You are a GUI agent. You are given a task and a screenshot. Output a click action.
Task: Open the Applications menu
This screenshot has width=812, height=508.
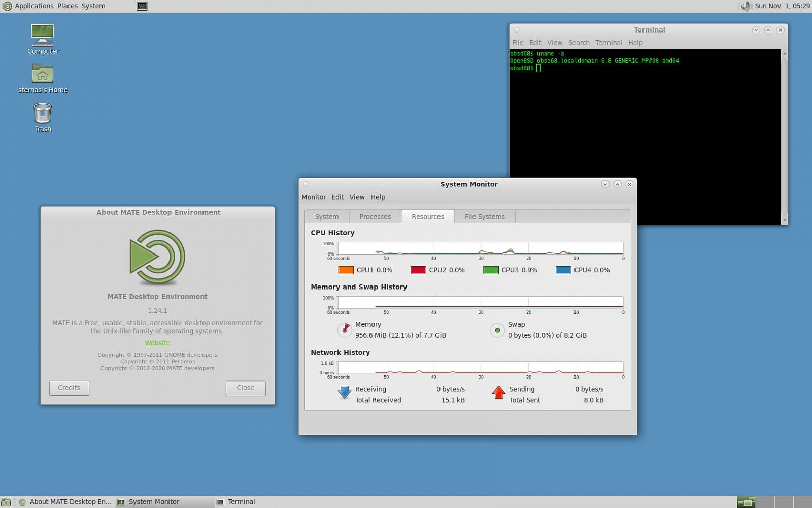(33, 6)
